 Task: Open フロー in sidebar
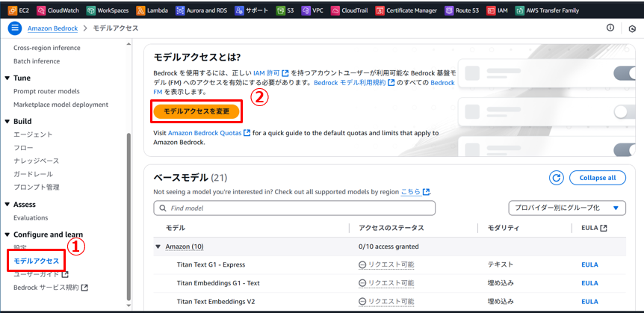pyautogui.click(x=23, y=148)
